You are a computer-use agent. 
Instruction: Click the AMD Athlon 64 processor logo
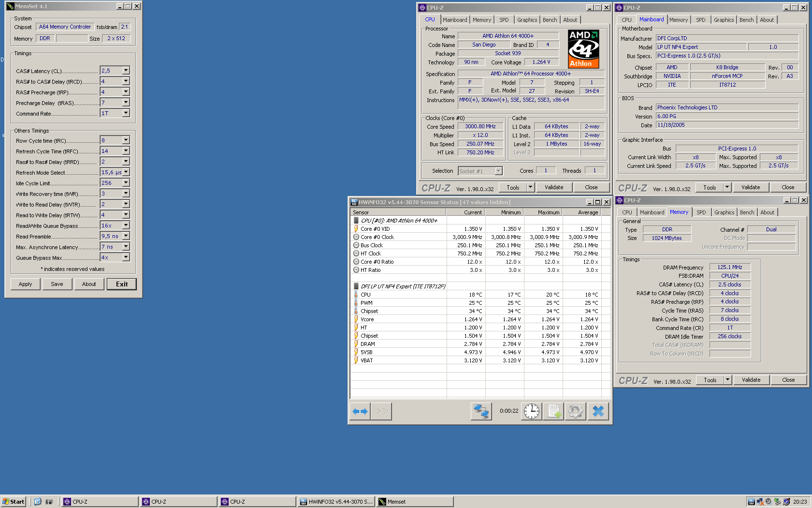tap(584, 49)
